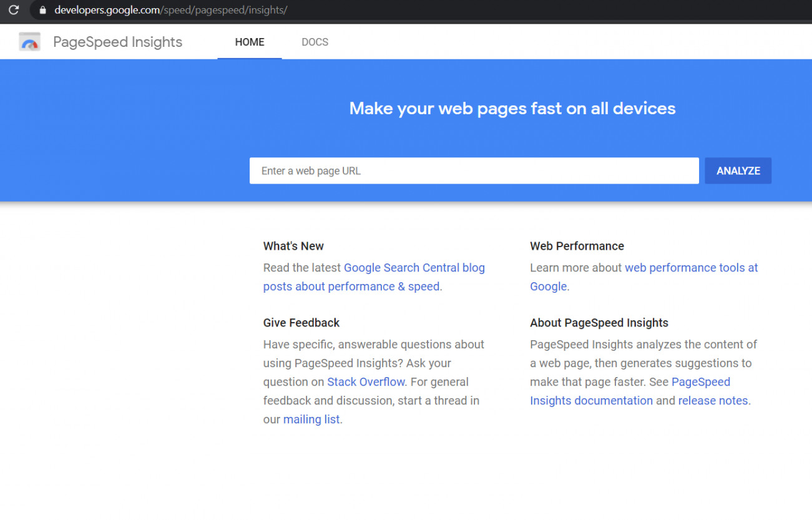Follow the Stack Overflow link
The width and height of the screenshot is (812, 520).
366,382
